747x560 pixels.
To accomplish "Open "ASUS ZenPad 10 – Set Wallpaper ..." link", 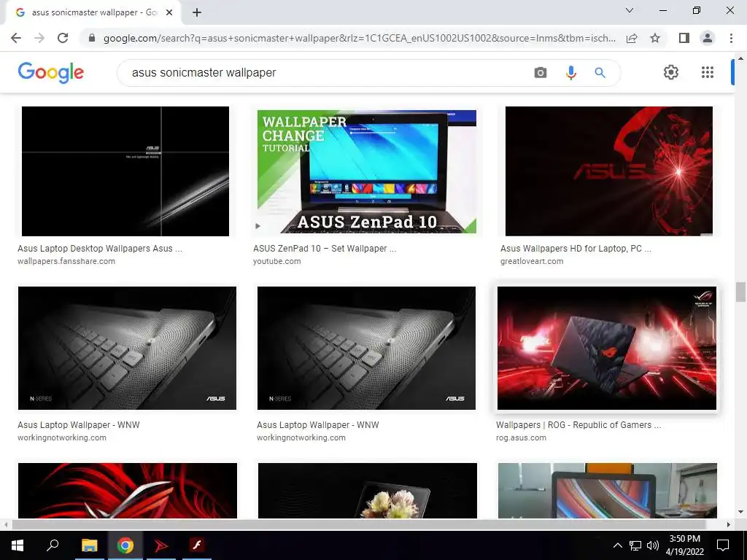I will pyautogui.click(x=325, y=249).
